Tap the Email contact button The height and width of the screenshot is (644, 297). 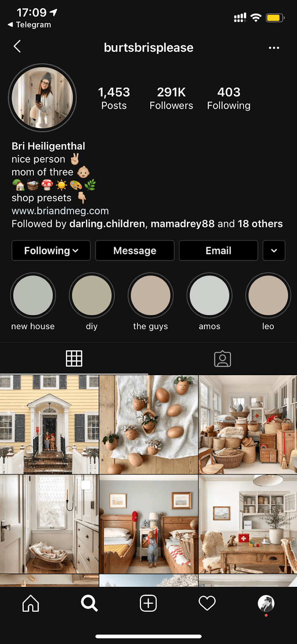[x=218, y=251]
